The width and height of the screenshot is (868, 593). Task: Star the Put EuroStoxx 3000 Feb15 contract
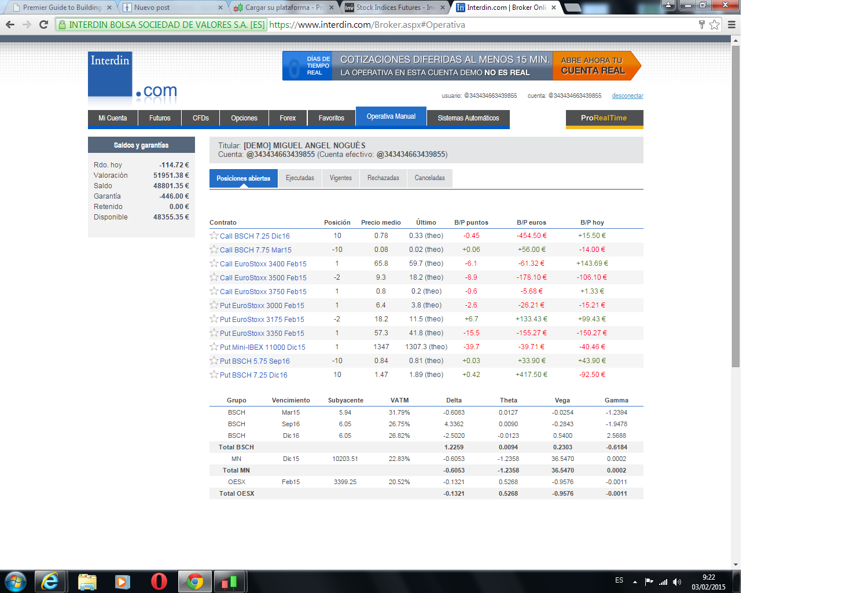[214, 305]
